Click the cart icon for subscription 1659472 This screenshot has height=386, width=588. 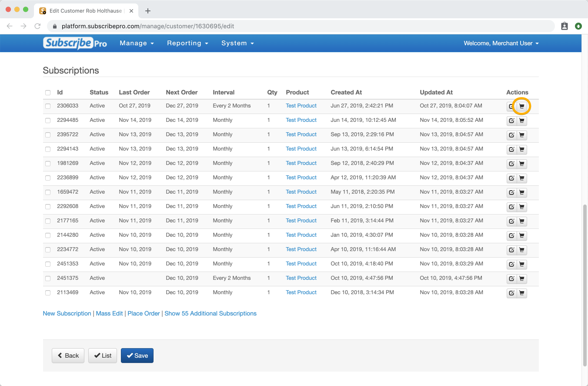point(522,193)
